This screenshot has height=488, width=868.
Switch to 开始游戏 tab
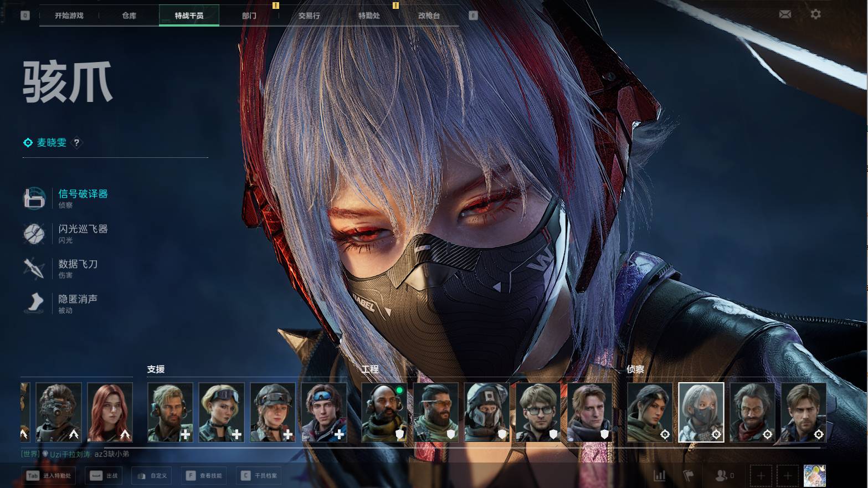pos(69,16)
